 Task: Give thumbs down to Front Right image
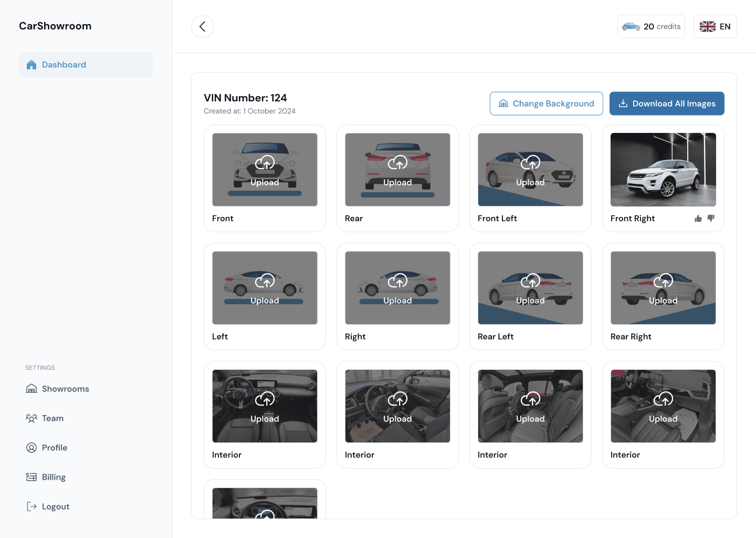711,219
